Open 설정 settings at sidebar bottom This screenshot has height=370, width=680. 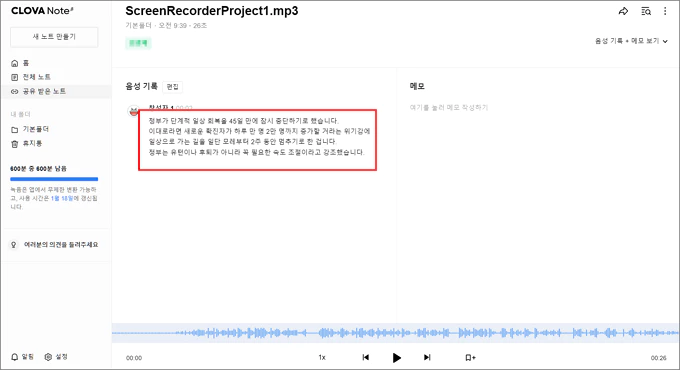56,357
